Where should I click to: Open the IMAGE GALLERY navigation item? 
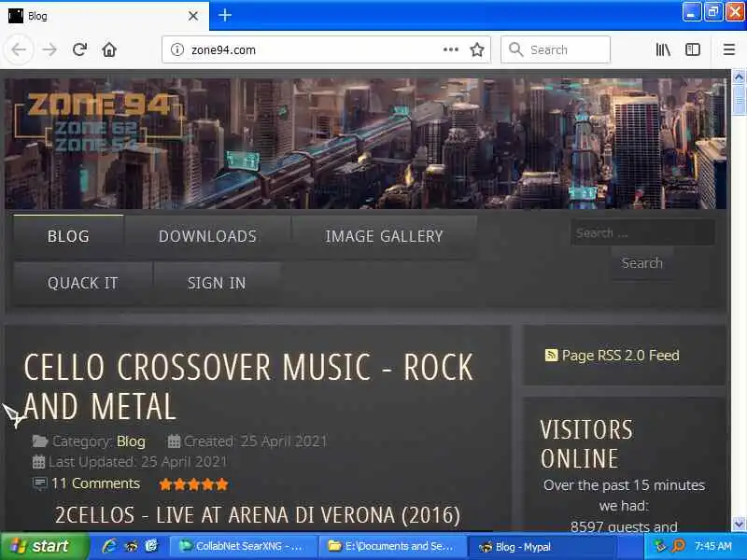(384, 236)
